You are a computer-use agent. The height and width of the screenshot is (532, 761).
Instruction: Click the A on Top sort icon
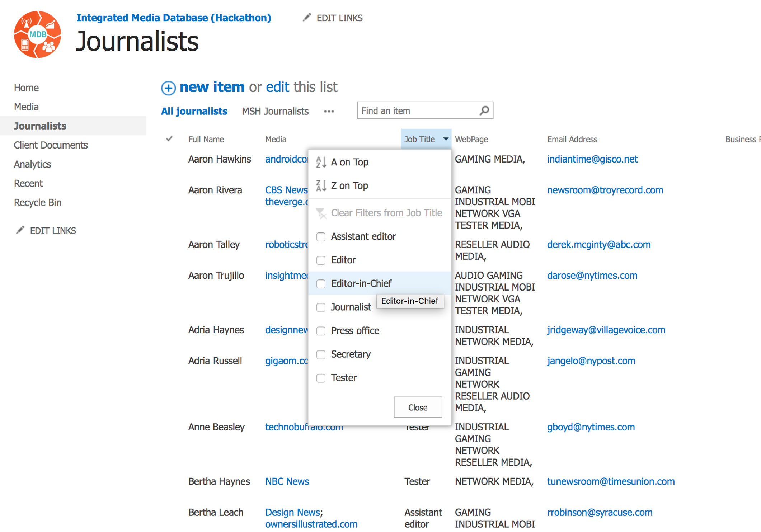click(x=321, y=162)
